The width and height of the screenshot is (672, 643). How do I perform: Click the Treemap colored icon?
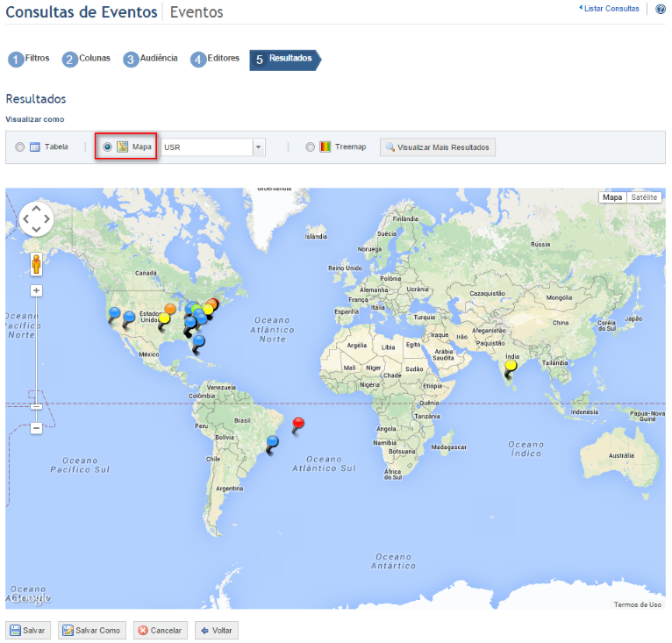click(325, 146)
